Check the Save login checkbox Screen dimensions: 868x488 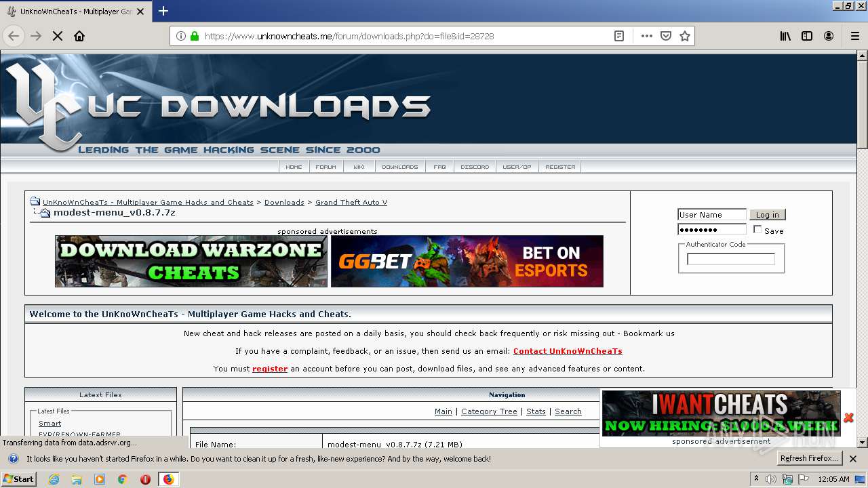pos(757,230)
